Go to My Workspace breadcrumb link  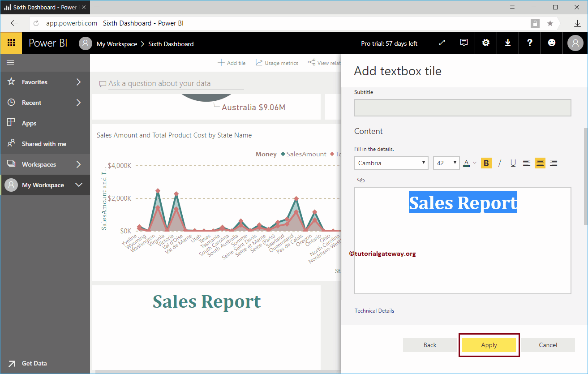[x=117, y=44]
